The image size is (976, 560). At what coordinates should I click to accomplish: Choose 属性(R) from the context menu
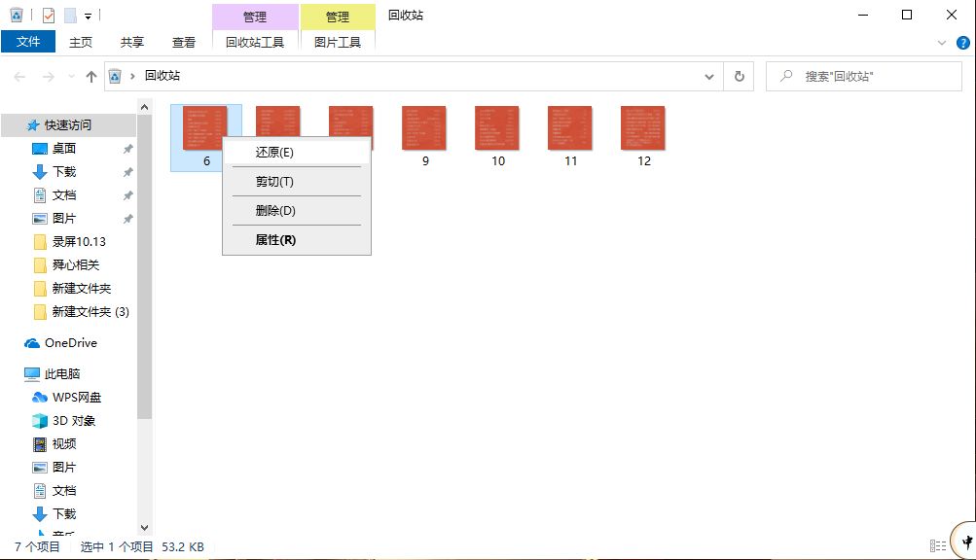point(296,239)
